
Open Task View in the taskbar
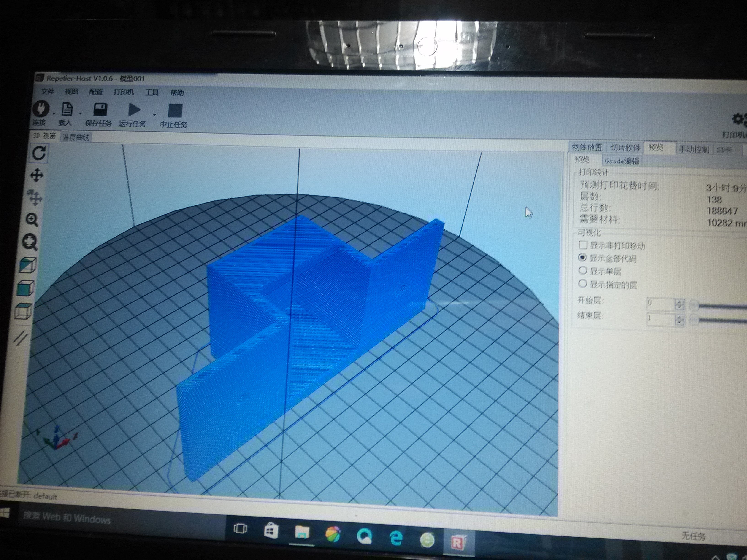point(240,529)
